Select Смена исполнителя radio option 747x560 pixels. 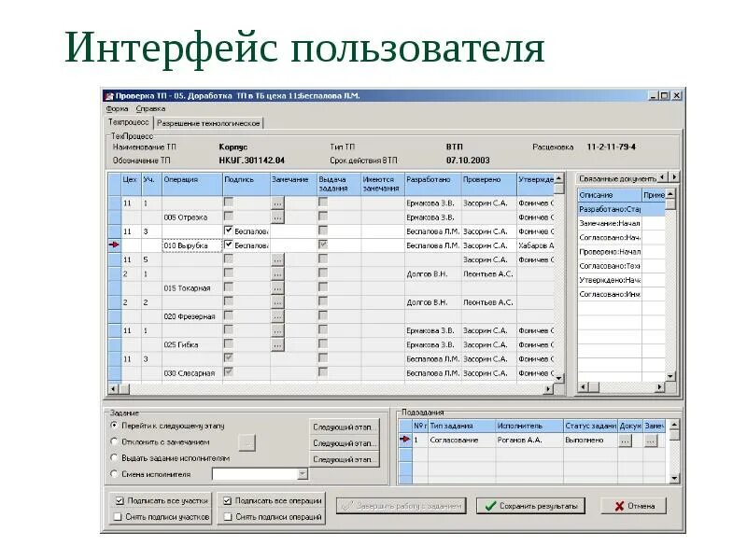click(114, 474)
